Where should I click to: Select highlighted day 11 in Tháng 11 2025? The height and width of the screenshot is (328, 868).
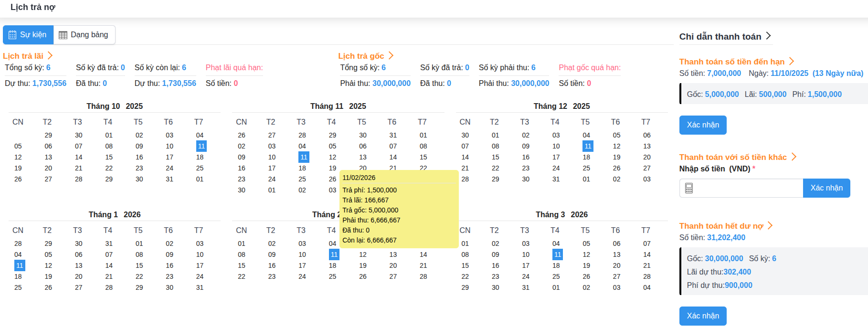point(304,157)
